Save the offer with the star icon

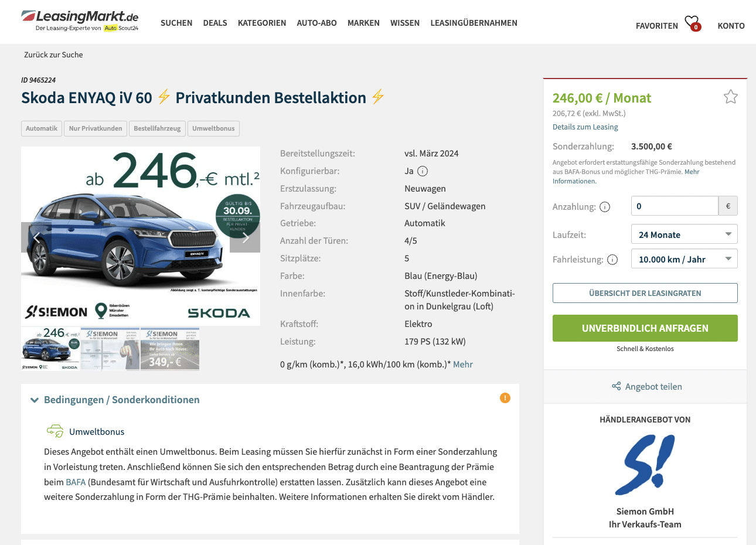pos(730,97)
